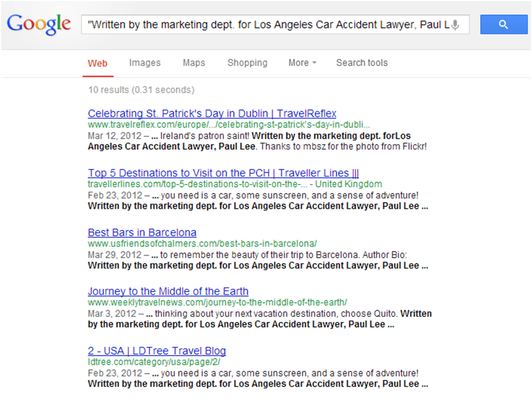Open Search tools options

362,63
